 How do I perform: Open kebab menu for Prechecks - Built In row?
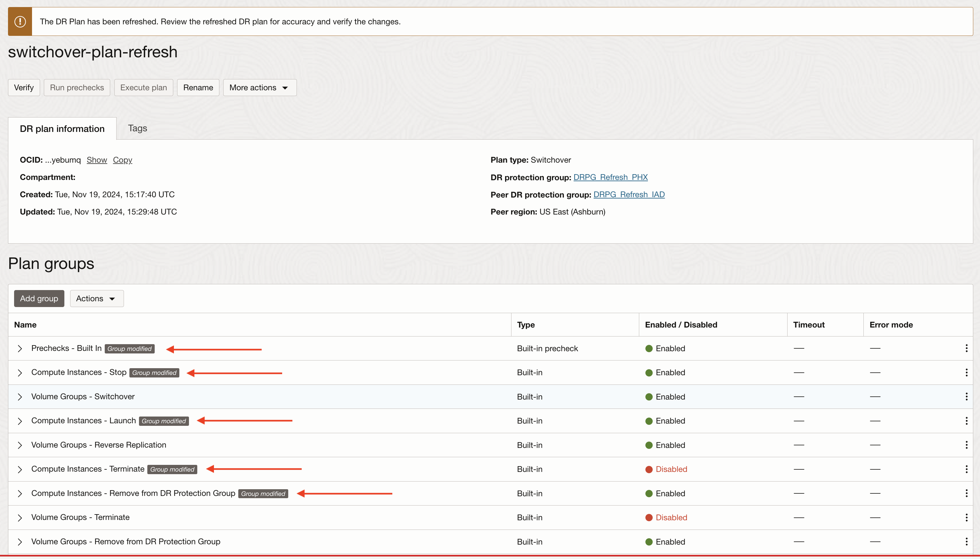click(x=966, y=348)
